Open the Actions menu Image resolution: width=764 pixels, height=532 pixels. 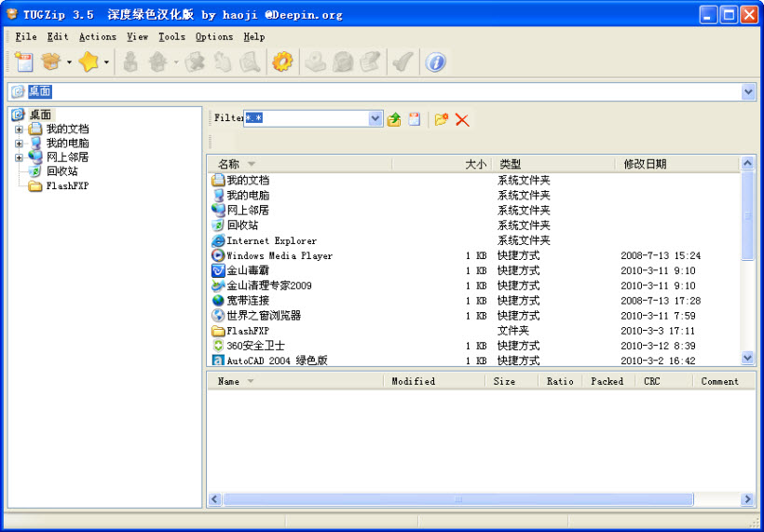point(98,37)
